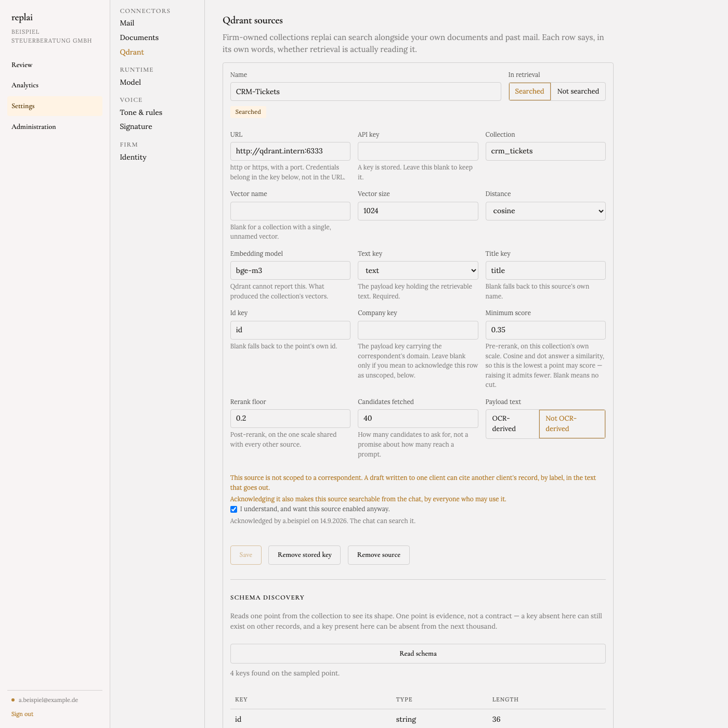Set retrieval to Not searched

[578, 92]
